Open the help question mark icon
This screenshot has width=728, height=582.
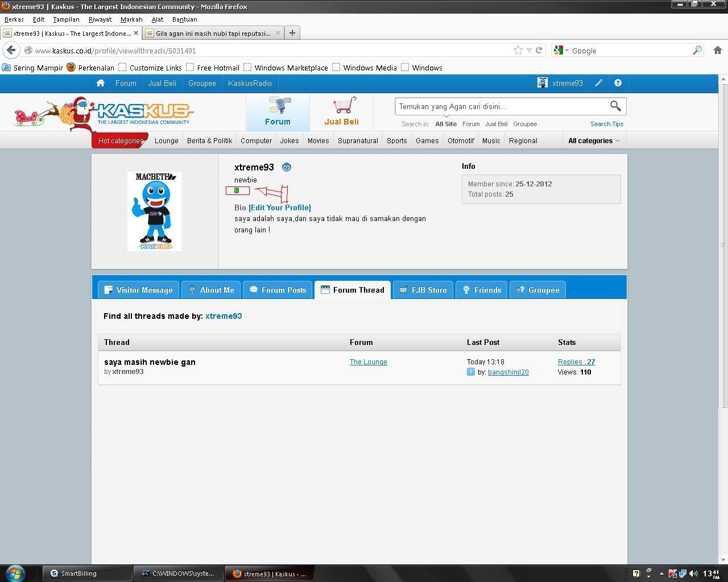click(618, 83)
